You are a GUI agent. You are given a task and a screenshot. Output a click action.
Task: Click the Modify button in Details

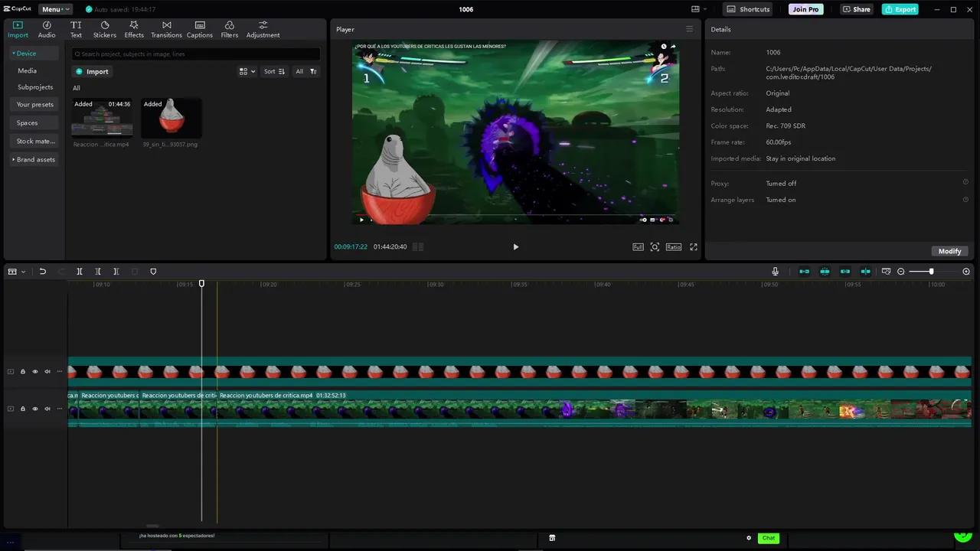[x=949, y=251]
